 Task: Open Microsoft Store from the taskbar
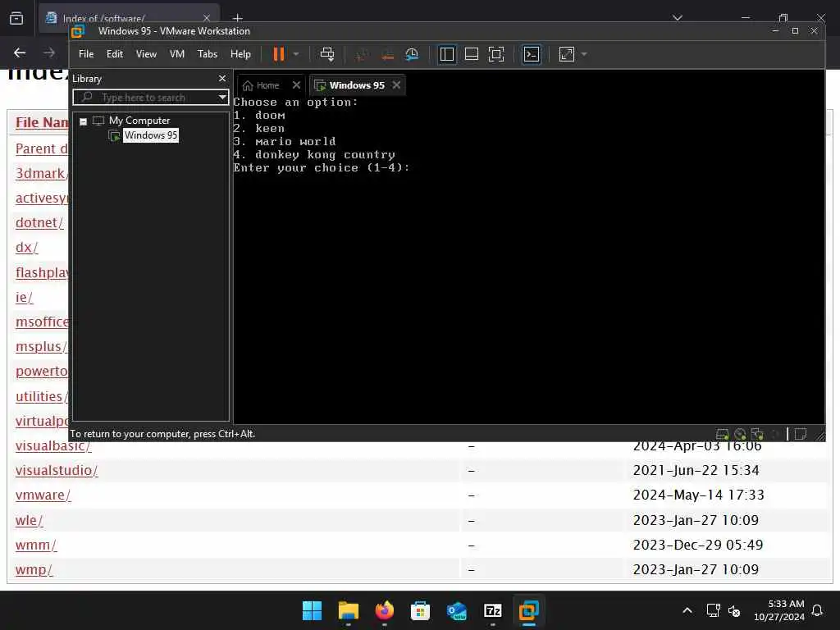pyautogui.click(x=421, y=610)
